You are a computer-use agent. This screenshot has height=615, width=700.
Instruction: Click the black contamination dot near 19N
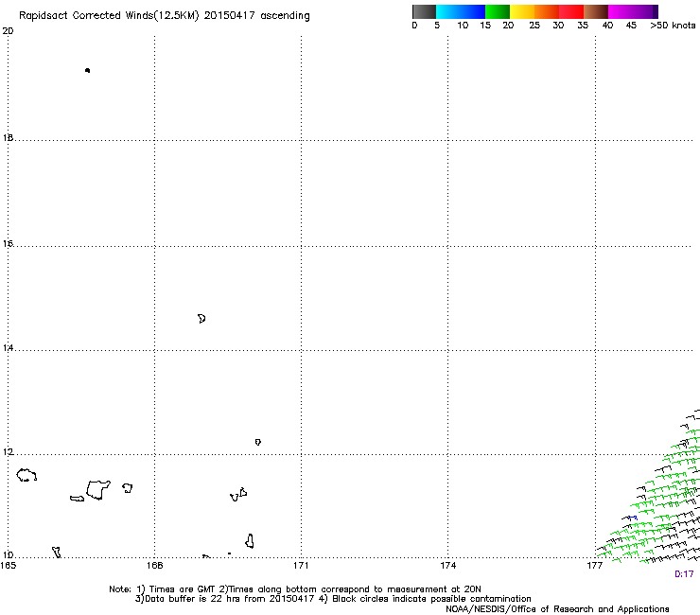coord(87,70)
